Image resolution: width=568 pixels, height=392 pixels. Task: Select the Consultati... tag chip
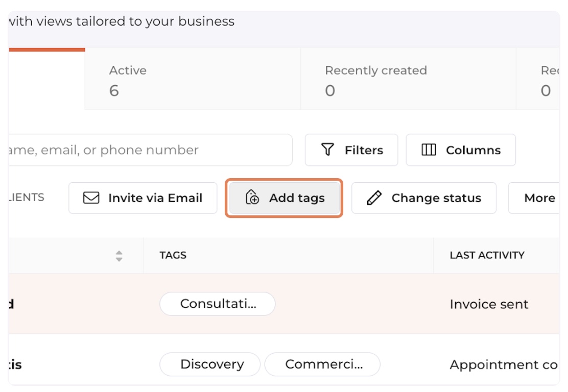click(x=218, y=304)
